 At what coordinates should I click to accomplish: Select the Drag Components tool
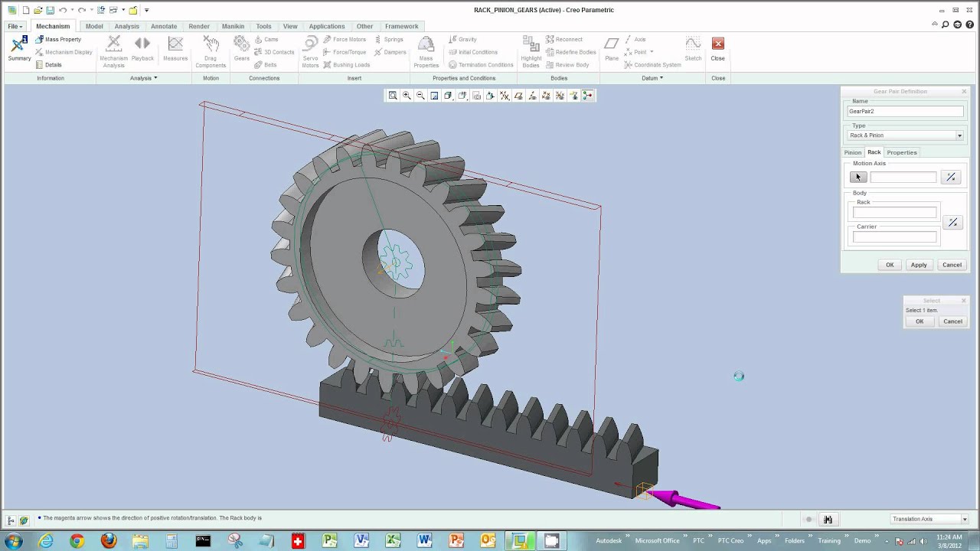pos(211,52)
